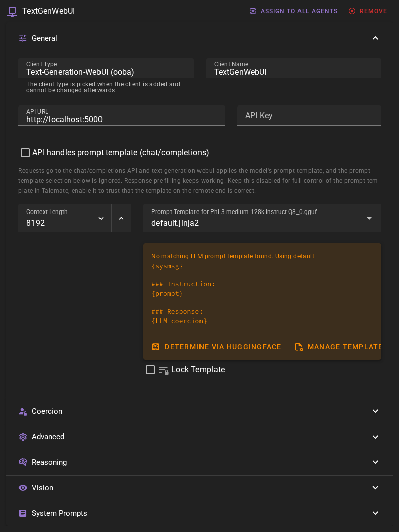The width and height of the screenshot is (399, 532).
Task: Expand the Coercion section chevron
Action: tap(375, 411)
